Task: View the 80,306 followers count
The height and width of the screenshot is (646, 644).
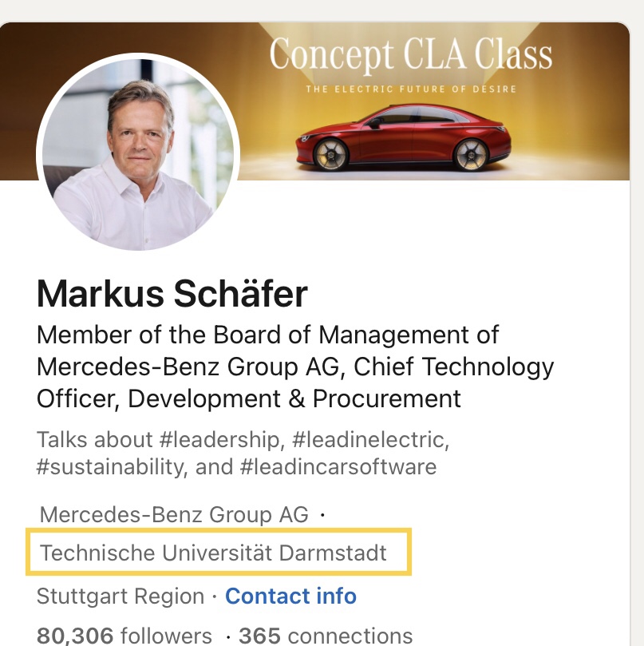Action: 124,636
